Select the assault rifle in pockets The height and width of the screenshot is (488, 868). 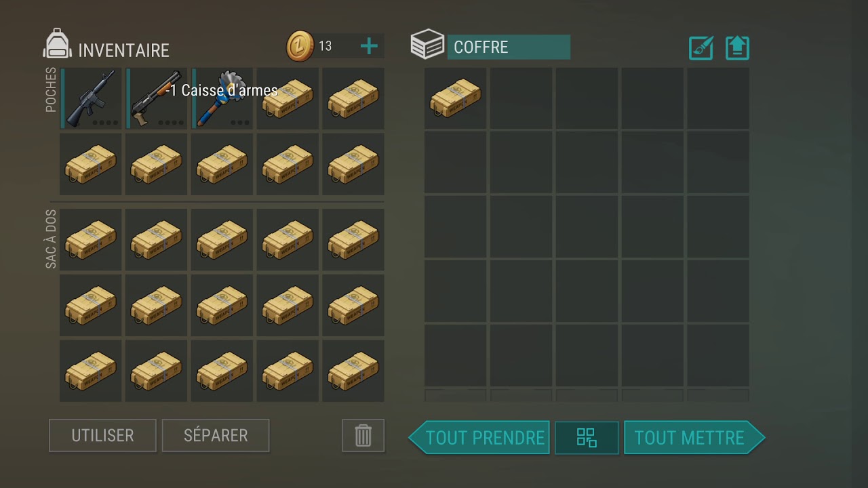tap(91, 98)
